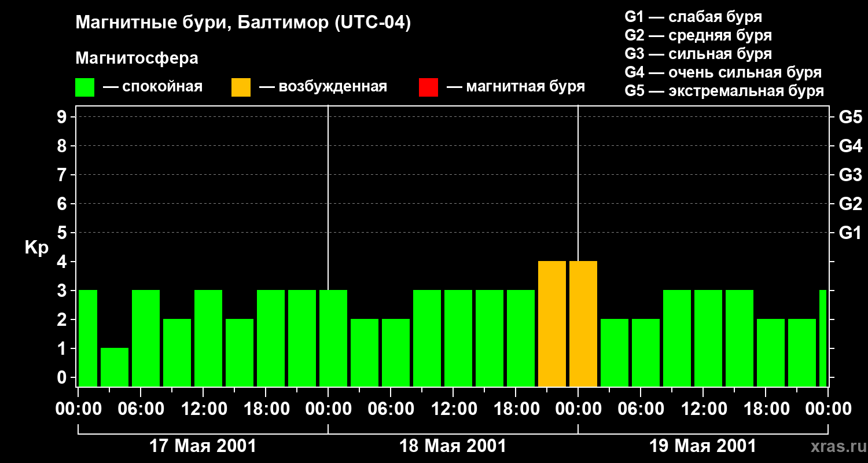Select the "18 Мая 2001" date label
Screen dimensions: 868x463
click(453, 446)
